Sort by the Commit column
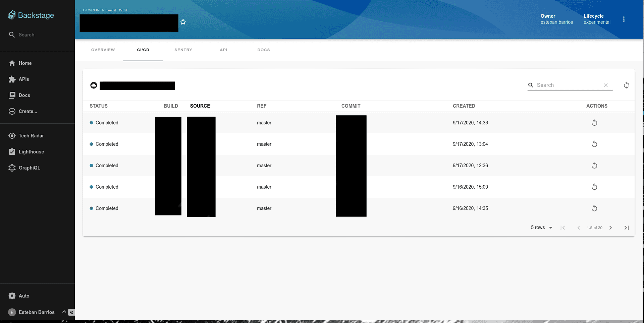 [351, 106]
